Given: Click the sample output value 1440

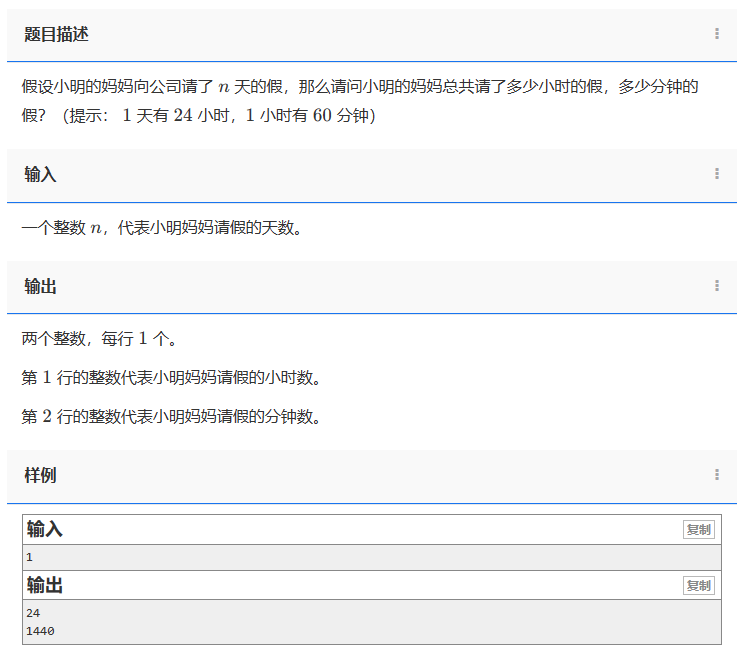Looking at the screenshot, I should point(40,631).
